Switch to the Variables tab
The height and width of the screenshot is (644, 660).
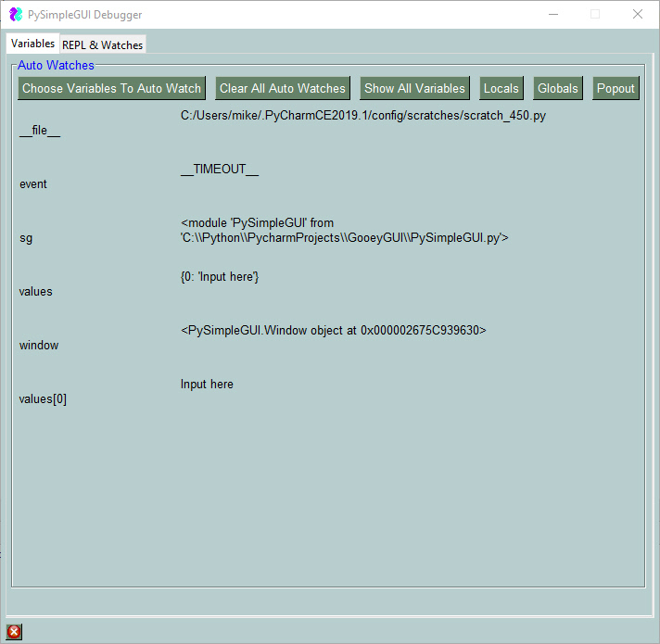click(32, 44)
